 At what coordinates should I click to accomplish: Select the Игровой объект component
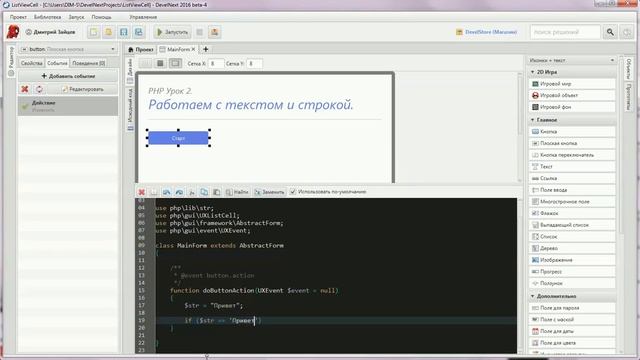[x=572, y=96]
